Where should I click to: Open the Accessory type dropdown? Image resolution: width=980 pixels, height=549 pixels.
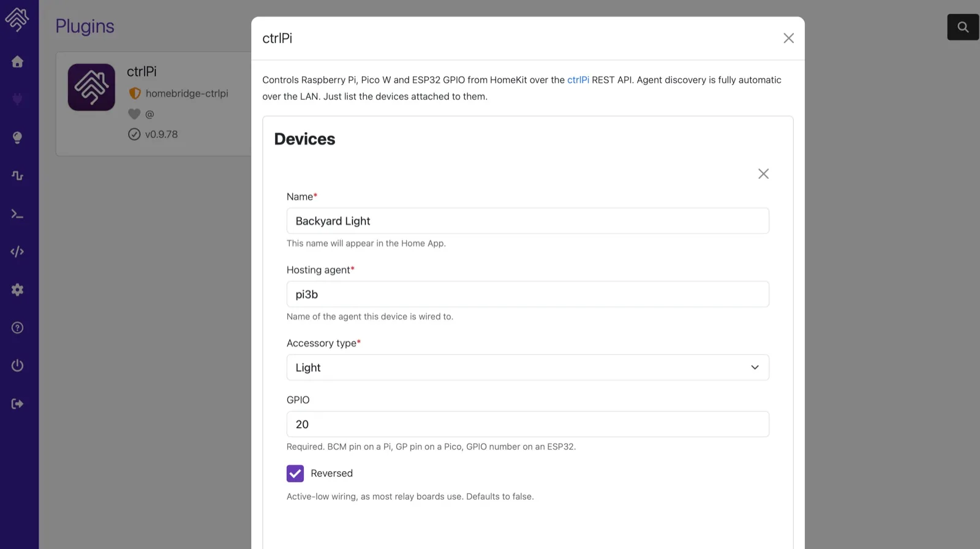click(x=528, y=368)
